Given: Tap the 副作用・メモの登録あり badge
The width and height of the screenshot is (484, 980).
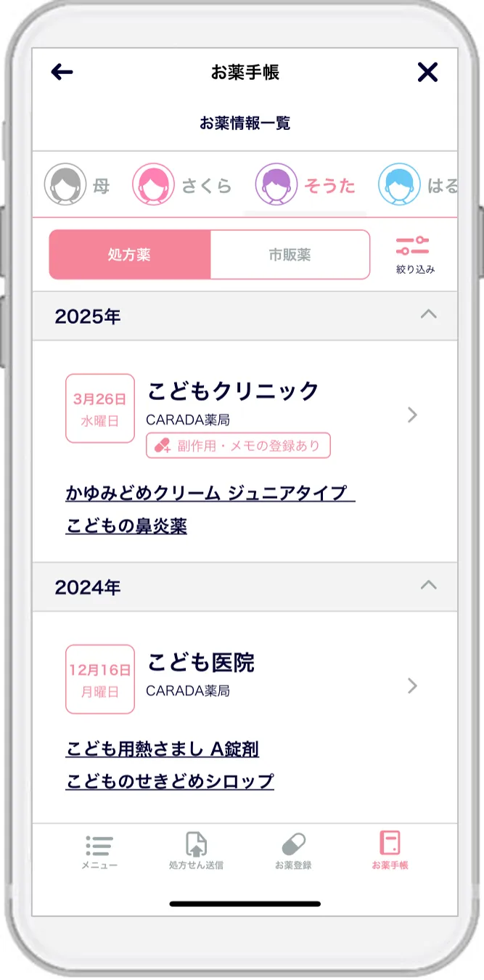Looking at the screenshot, I should coord(239,446).
